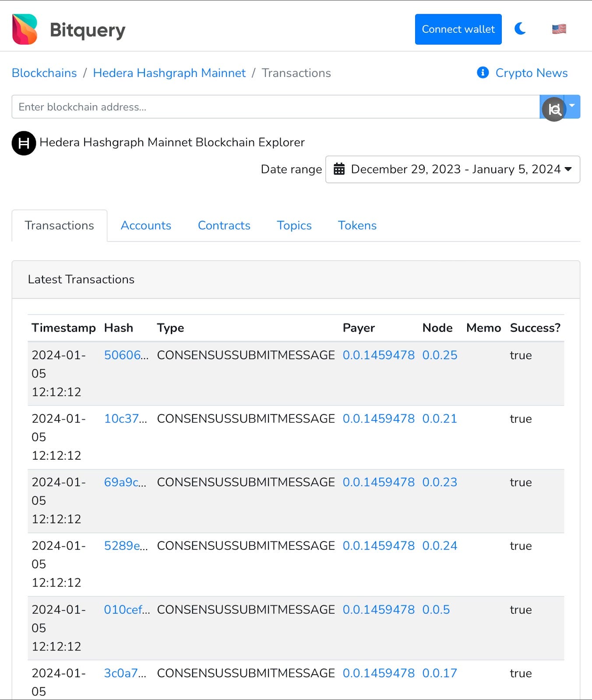Image resolution: width=592 pixels, height=700 pixels.
Task: Open the Blockchains breadcrumb link
Action: [x=44, y=73]
